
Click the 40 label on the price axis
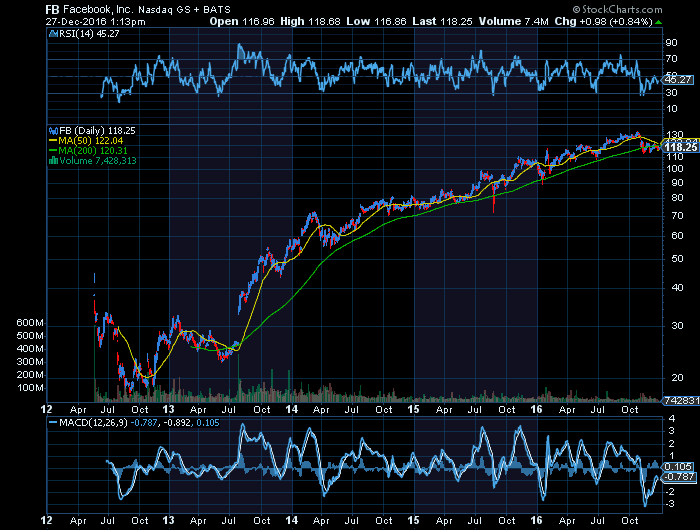click(x=677, y=288)
